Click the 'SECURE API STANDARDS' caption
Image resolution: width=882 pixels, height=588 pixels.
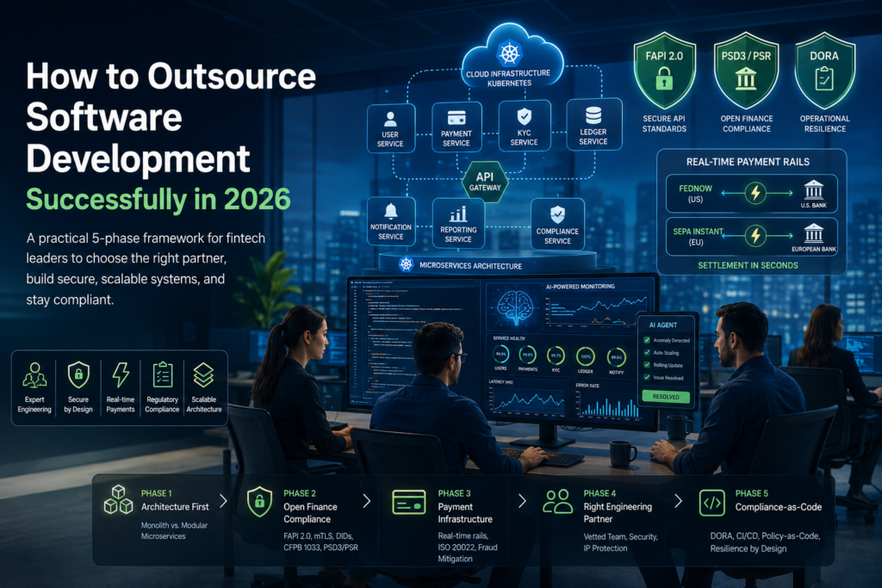[664, 124]
